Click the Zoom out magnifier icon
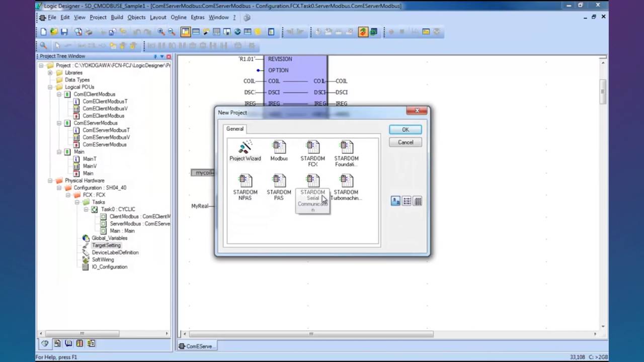The width and height of the screenshot is (644, 362). (172, 32)
